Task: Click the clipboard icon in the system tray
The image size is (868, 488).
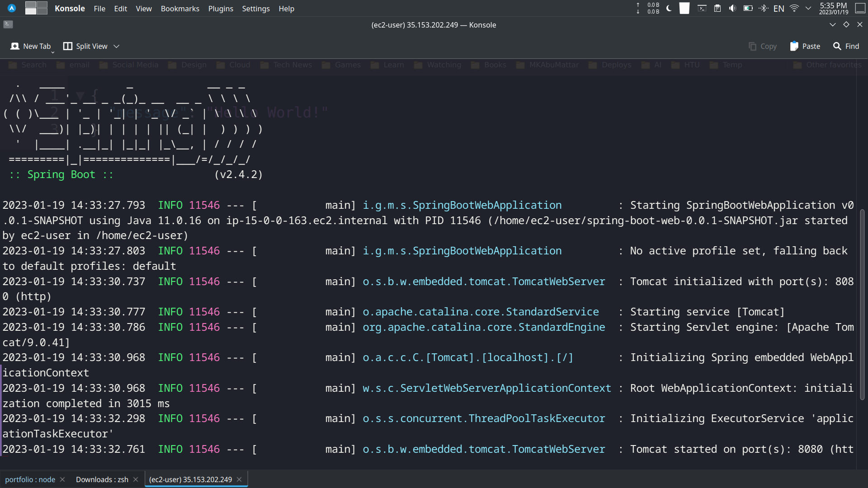Action: click(x=717, y=8)
